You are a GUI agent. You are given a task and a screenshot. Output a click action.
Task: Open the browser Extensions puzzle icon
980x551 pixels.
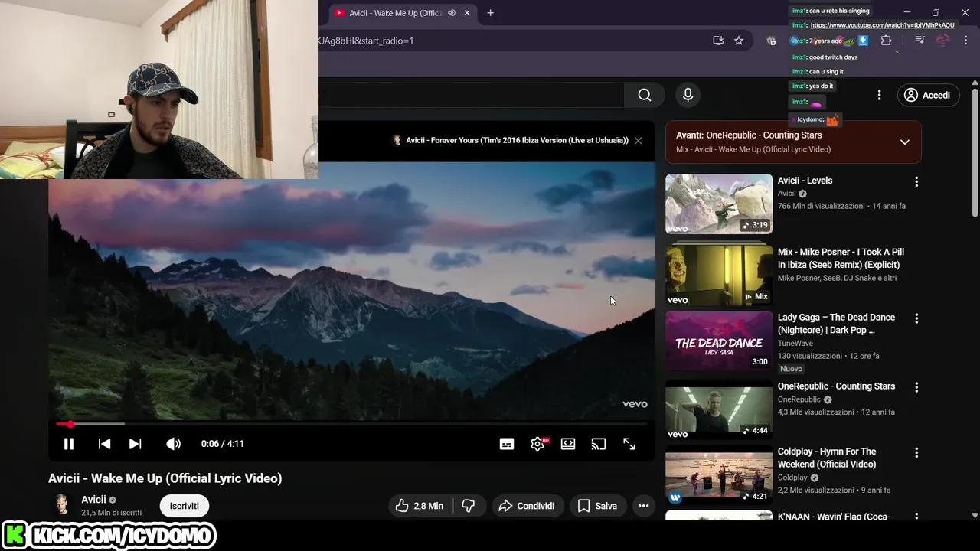click(x=887, y=41)
